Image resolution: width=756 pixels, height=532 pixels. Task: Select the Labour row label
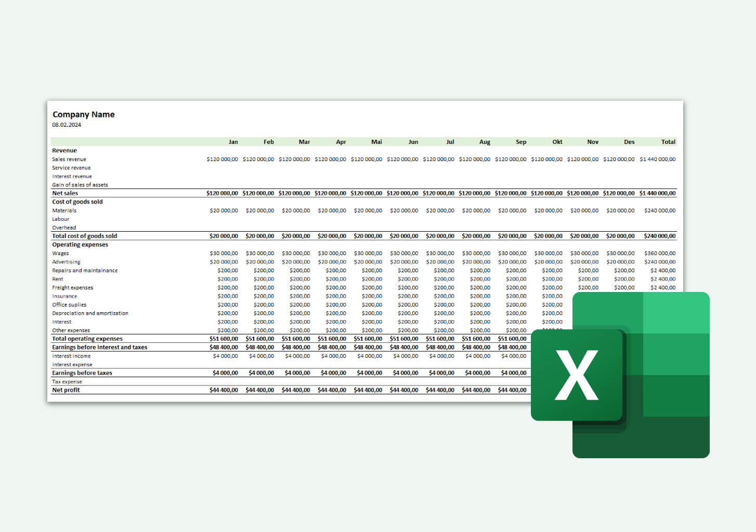[x=60, y=219]
